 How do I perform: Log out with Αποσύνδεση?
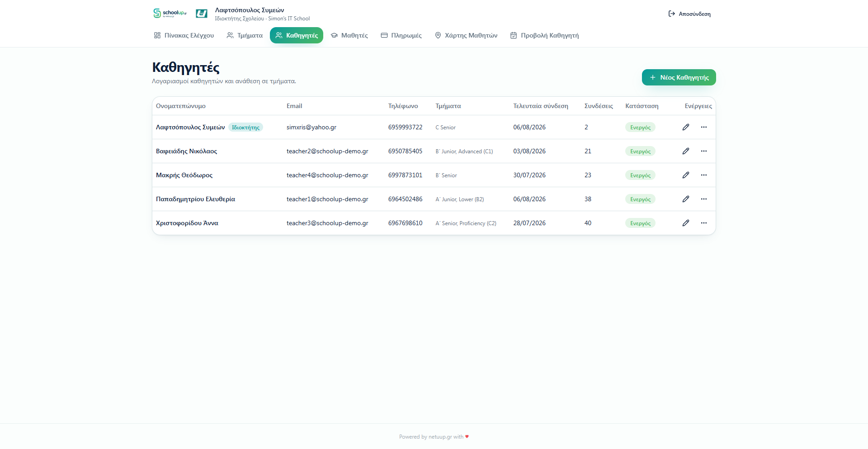(x=689, y=14)
